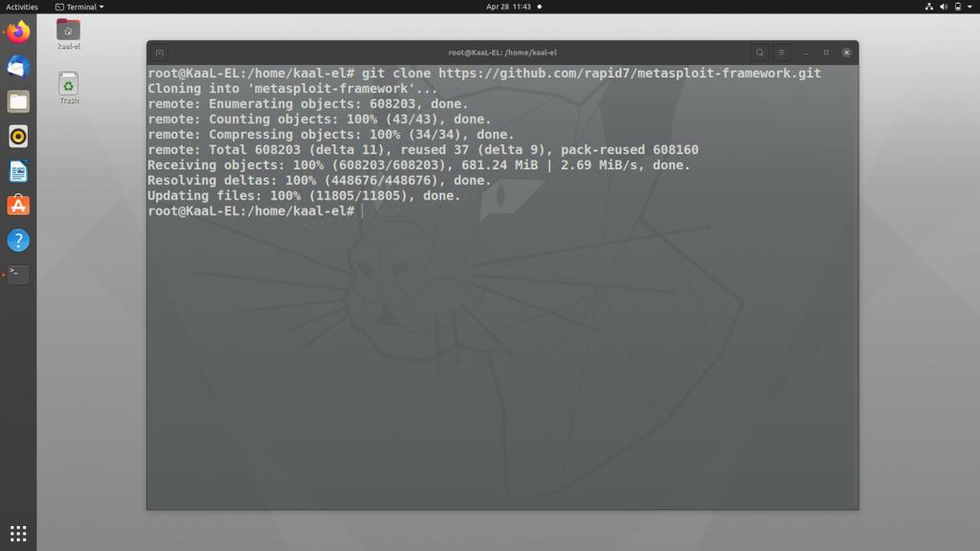The height and width of the screenshot is (551, 980).
Task: Click the 'Resolving deltas: 100%' line
Action: tap(320, 181)
